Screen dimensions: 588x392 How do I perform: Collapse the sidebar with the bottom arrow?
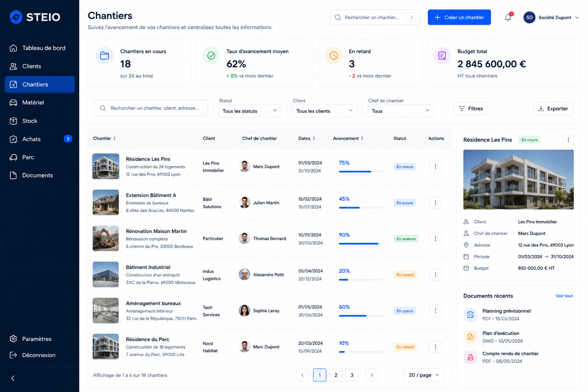click(x=13, y=378)
